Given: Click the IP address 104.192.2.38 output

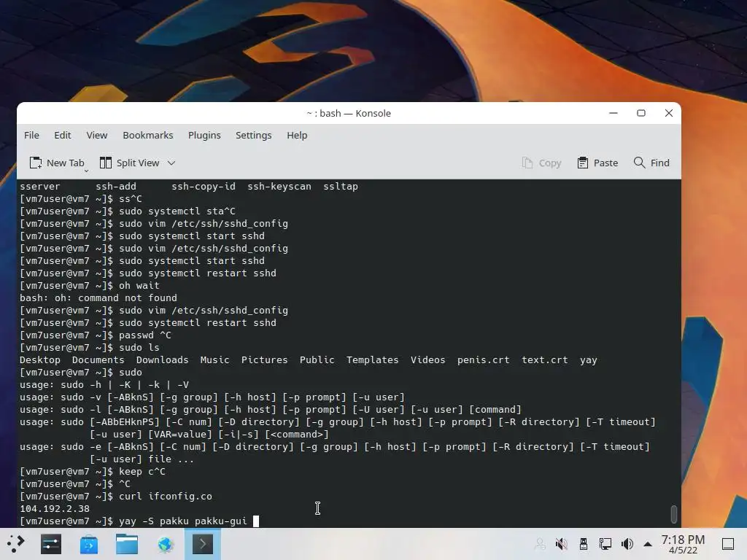Looking at the screenshot, I should (55, 508).
